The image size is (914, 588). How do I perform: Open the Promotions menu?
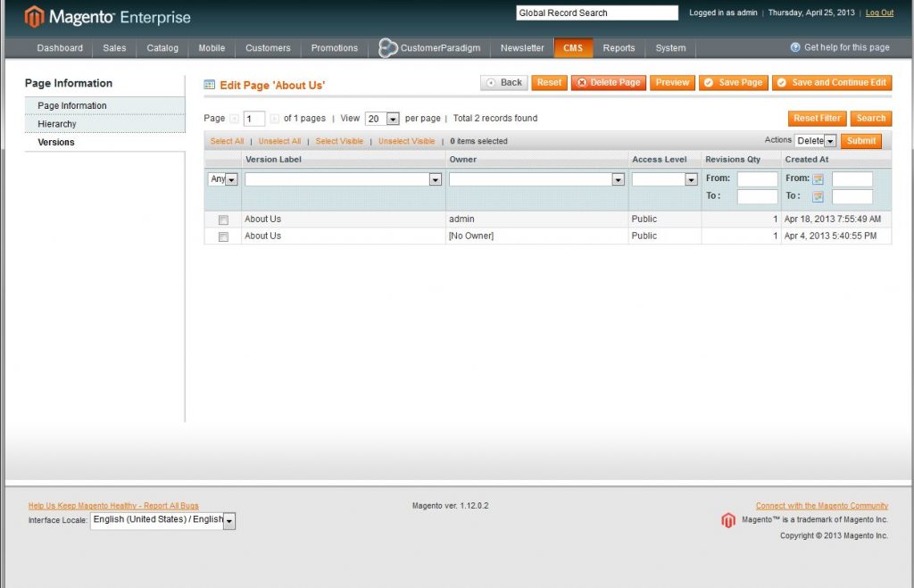click(x=334, y=47)
